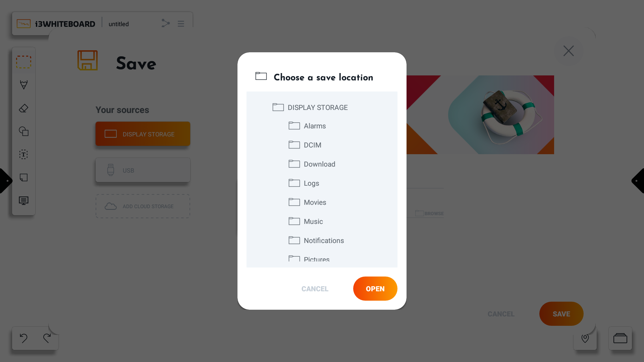Click ADD CLOUD STORAGE option
The image size is (644, 362).
143,206
